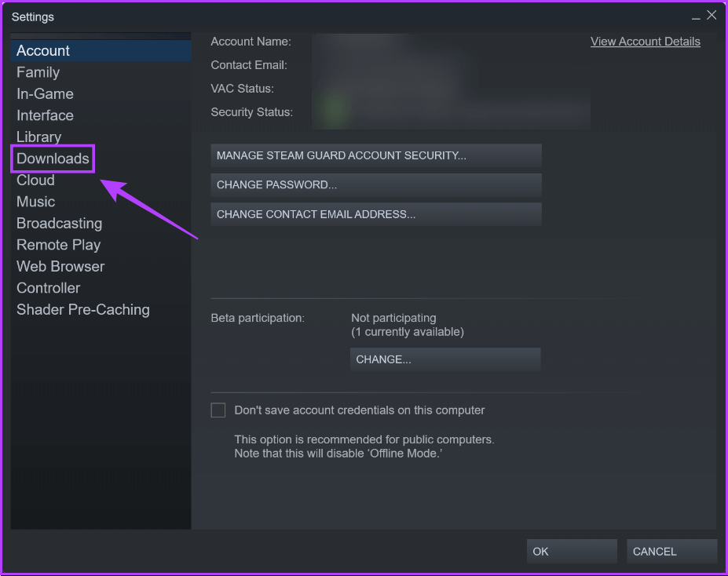Click Change Contact Email Address button
Screen dimensions: 728x576
pos(375,214)
